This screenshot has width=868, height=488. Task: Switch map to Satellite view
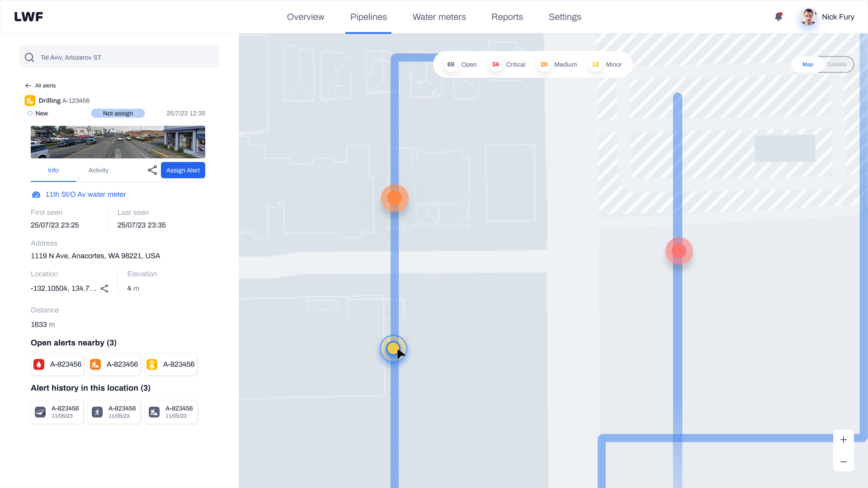coord(837,65)
